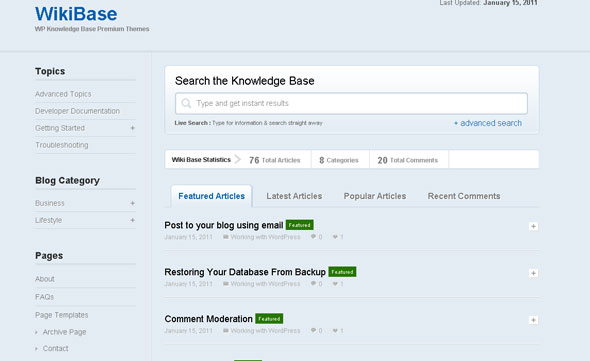Click the WikiBase site logo
The width and height of the screenshot is (590, 361).
(x=76, y=14)
